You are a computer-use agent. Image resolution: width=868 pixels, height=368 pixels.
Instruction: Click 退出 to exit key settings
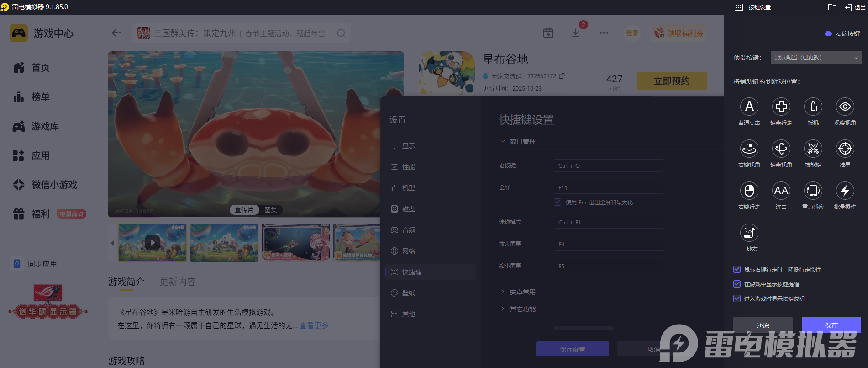[x=855, y=7]
